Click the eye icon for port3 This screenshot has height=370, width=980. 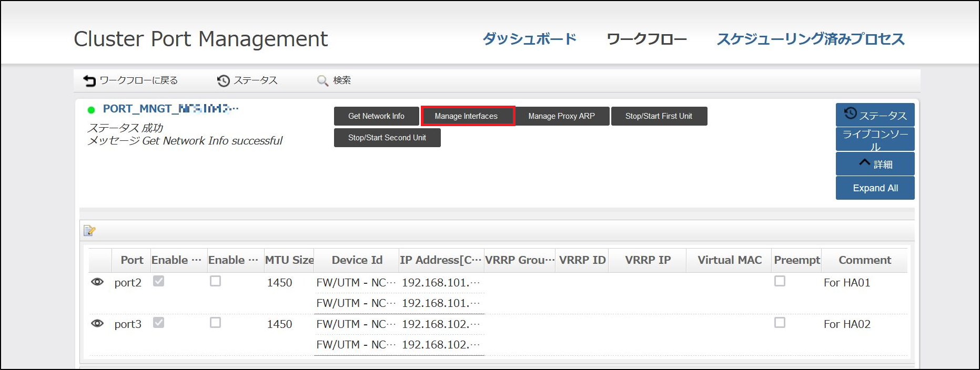click(97, 324)
